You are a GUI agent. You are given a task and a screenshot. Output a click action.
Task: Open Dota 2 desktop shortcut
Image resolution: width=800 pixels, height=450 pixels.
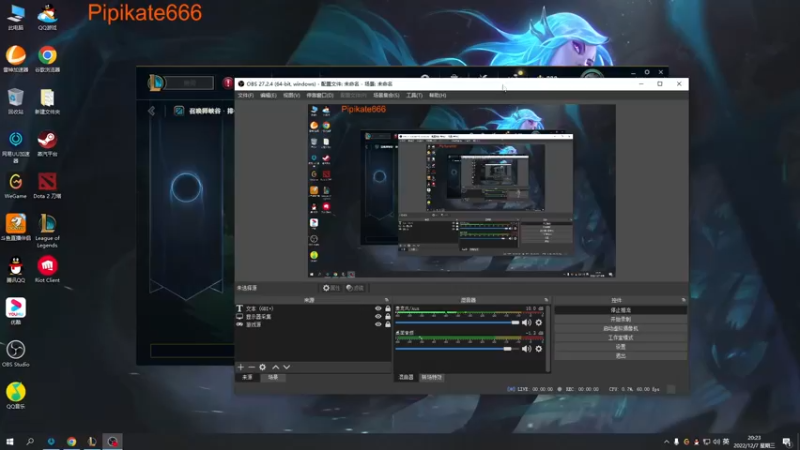coord(47,186)
